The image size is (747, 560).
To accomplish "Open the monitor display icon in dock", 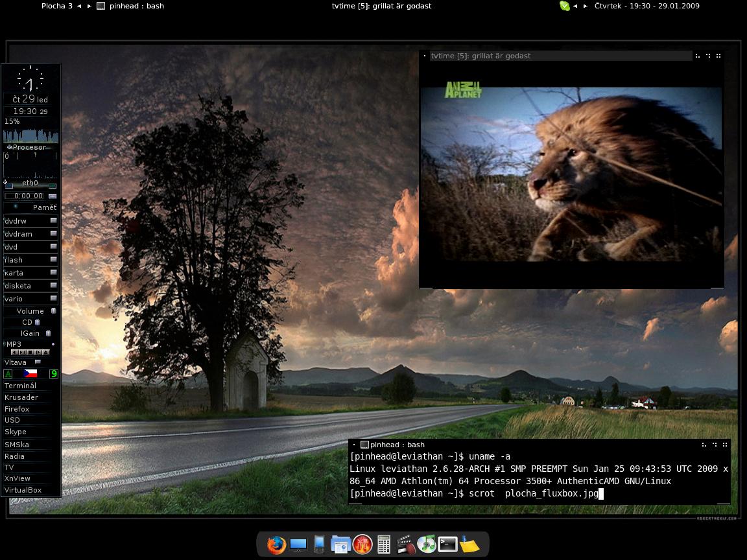I will (x=298, y=544).
